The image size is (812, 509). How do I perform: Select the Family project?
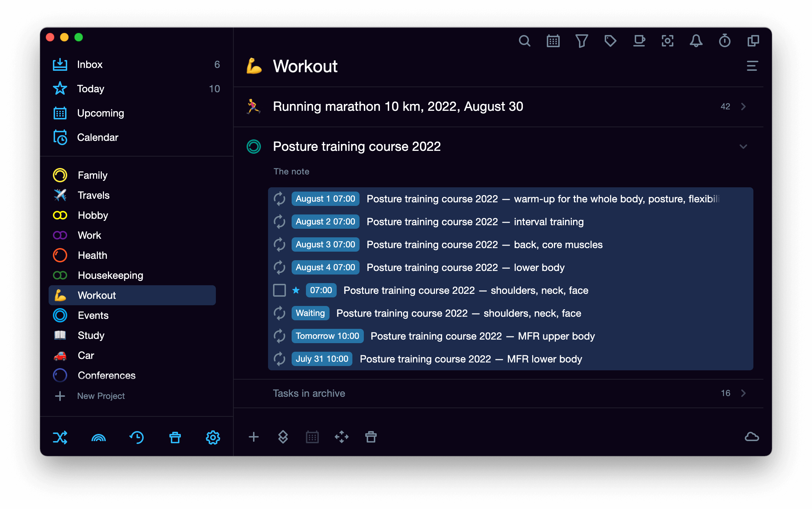pyautogui.click(x=132, y=175)
